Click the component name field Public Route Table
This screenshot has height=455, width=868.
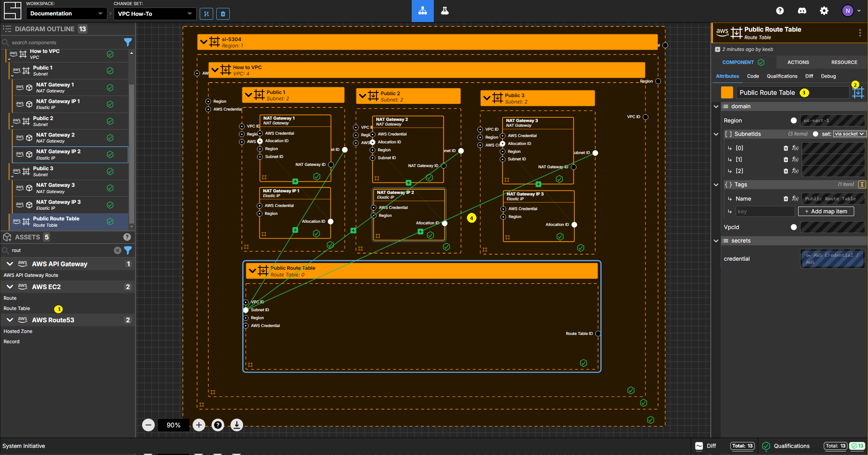pos(792,92)
